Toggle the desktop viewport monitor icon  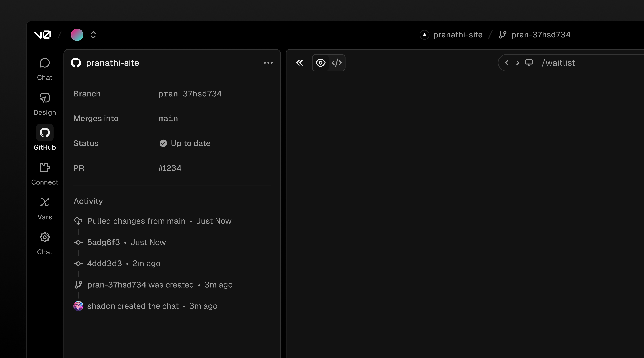click(x=529, y=63)
